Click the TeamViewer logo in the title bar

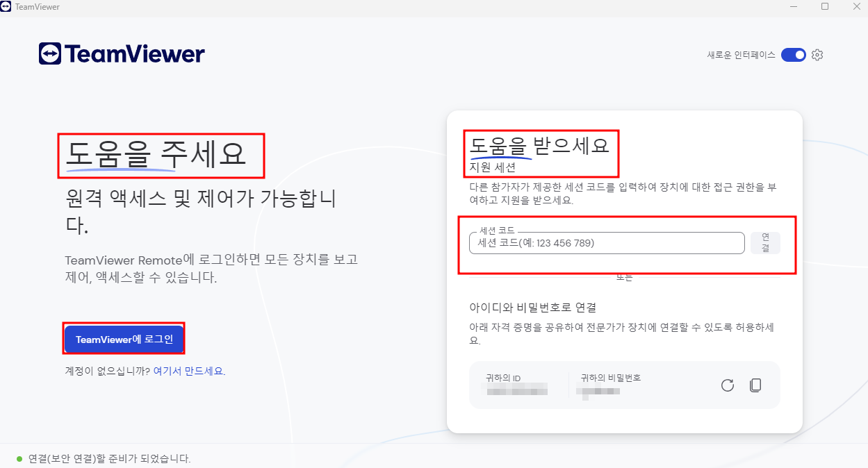(8, 6)
